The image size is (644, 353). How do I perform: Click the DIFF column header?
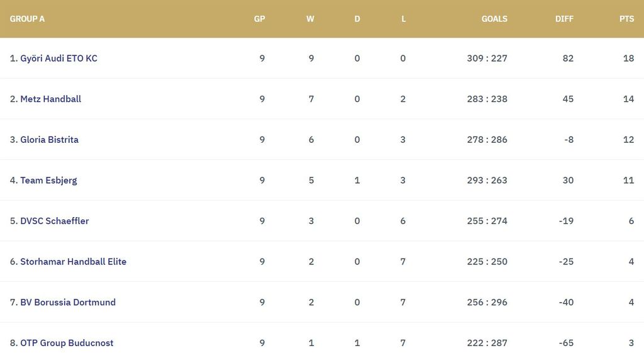tap(564, 19)
